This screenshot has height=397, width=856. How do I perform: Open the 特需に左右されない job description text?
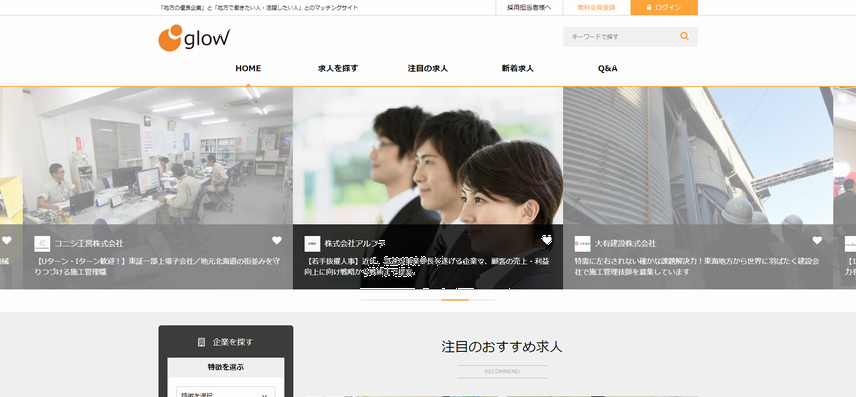697,266
